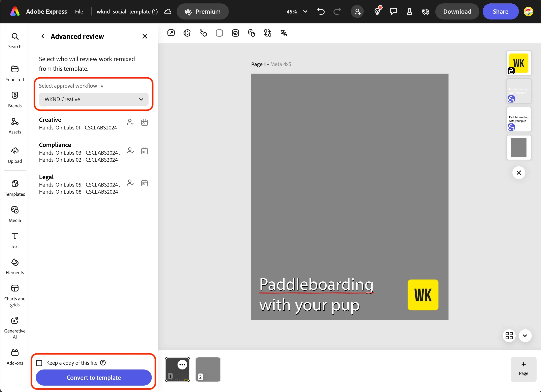Open the Elements panel

15,267
